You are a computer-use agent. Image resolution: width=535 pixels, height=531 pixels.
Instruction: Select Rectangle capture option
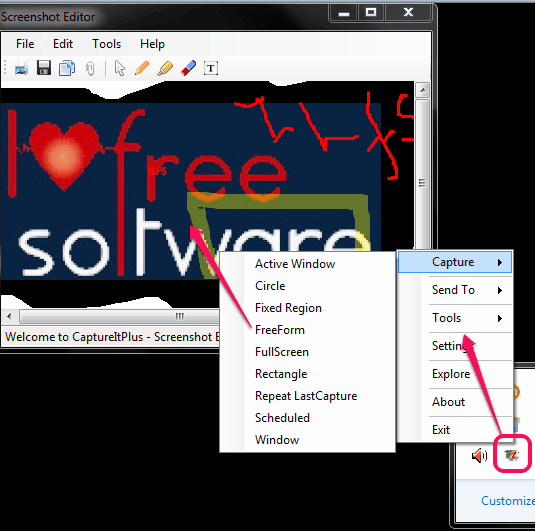tap(307, 374)
